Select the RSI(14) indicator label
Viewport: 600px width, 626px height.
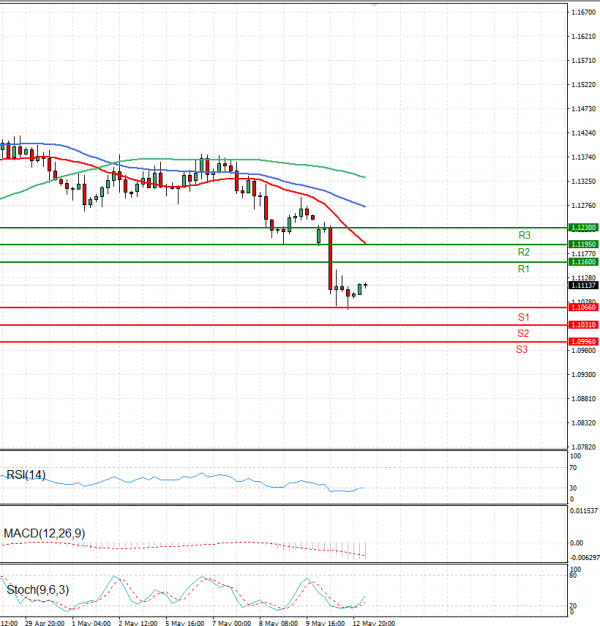tap(26, 475)
